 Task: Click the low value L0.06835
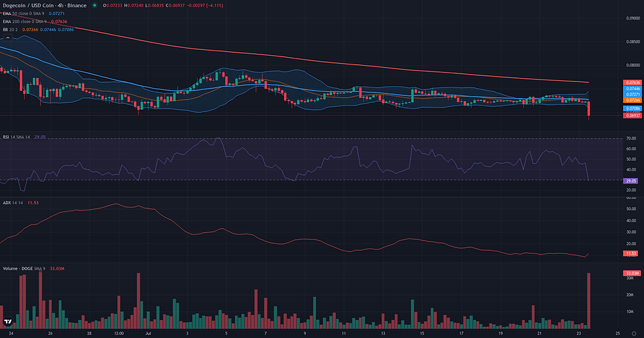154,5
